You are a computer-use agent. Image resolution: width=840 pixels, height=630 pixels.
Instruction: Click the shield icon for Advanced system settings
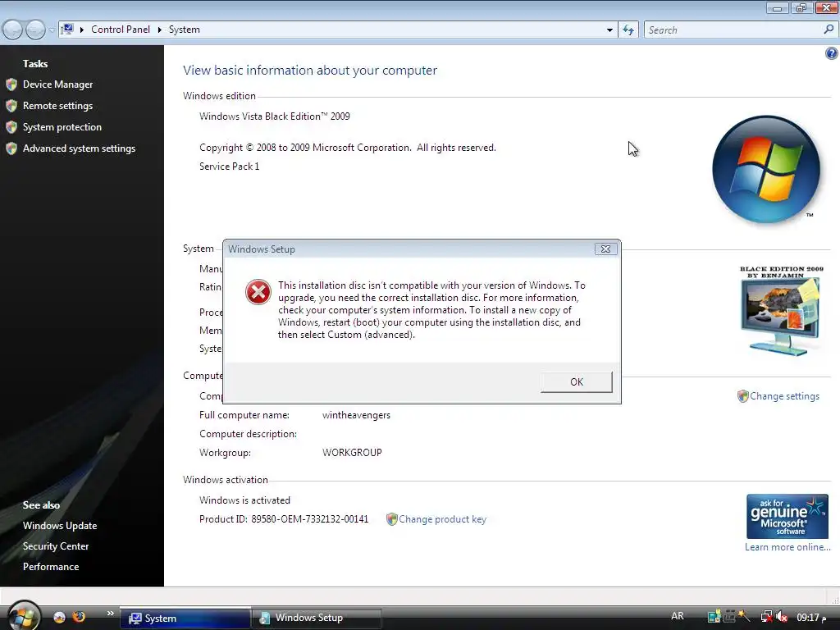11,149
